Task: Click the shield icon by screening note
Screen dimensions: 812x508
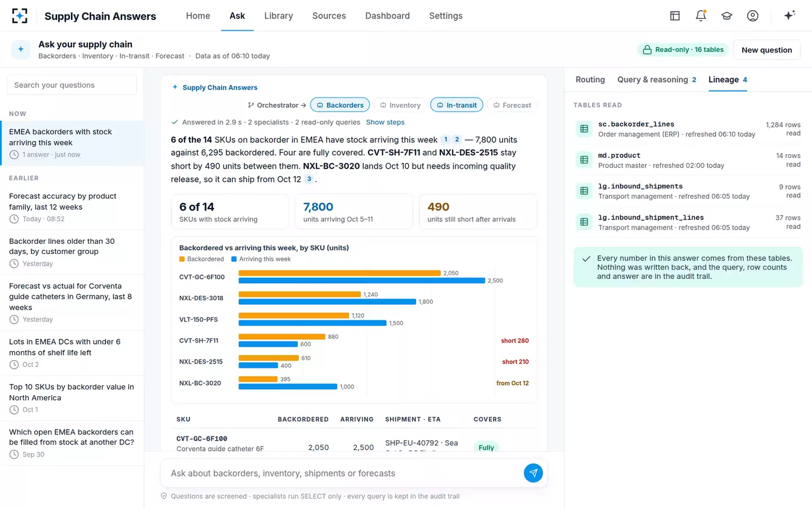Action: tap(164, 496)
